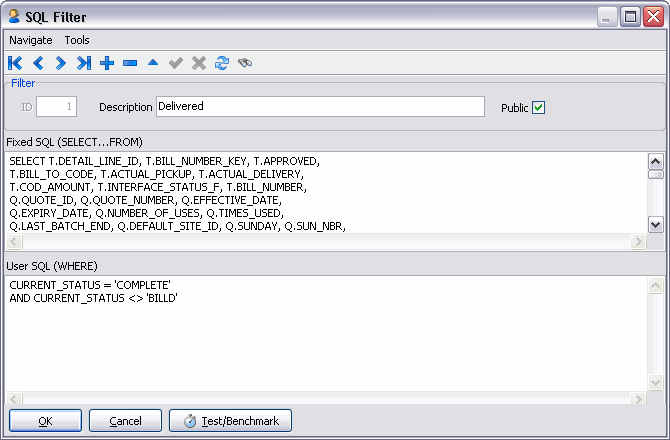
Task: Click Fixed SQL horizontal scroll left arrow
Action: (x=14, y=241)
